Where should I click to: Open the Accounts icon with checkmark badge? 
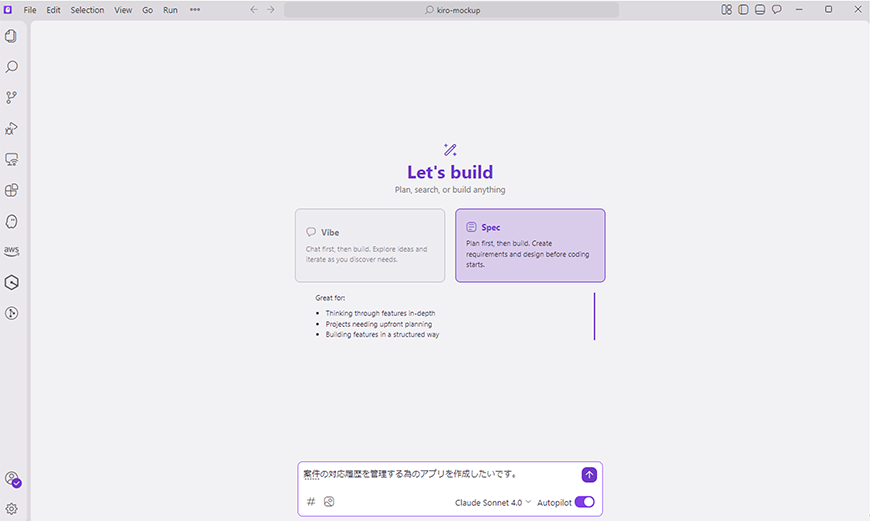(x=12, y=479)
